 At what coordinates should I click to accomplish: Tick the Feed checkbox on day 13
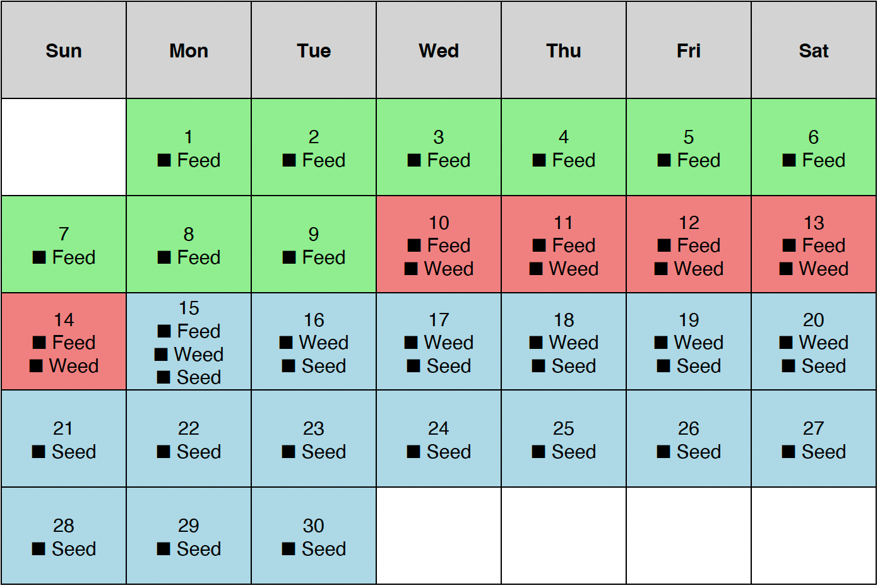[789, 245]
